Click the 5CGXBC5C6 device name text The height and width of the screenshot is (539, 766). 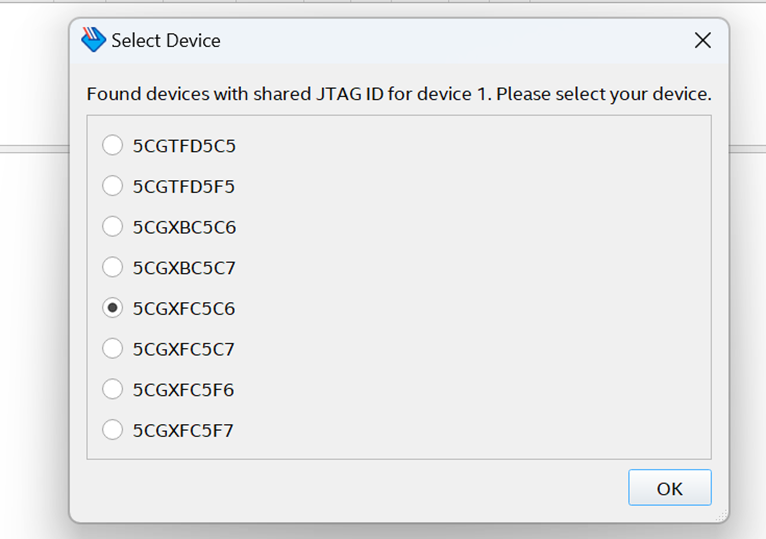tap(184, 228)
